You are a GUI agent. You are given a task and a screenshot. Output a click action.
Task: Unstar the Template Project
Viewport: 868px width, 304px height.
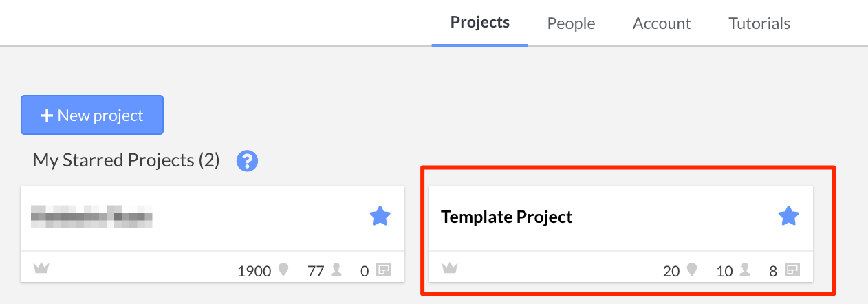pyautogui.click(x=788, y=217)
